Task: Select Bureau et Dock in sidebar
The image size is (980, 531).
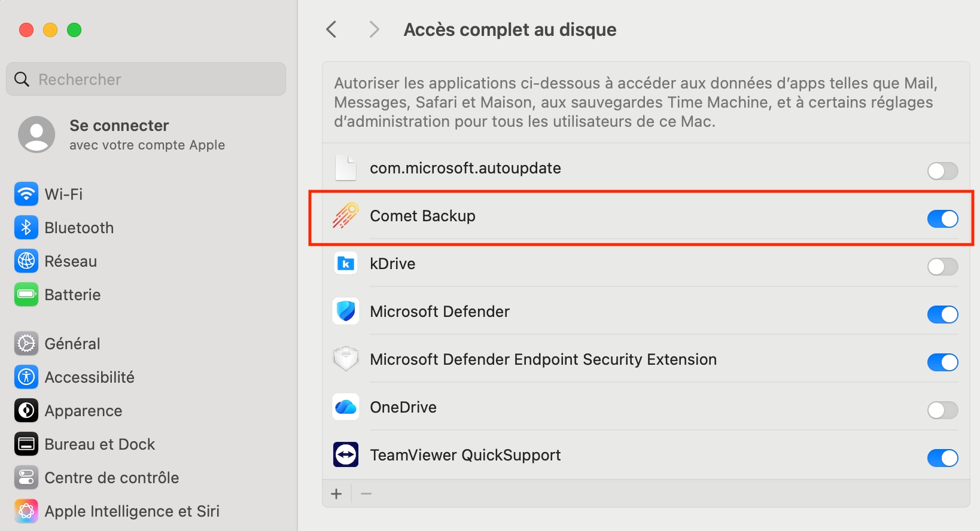Action: [x=99, y=444]
